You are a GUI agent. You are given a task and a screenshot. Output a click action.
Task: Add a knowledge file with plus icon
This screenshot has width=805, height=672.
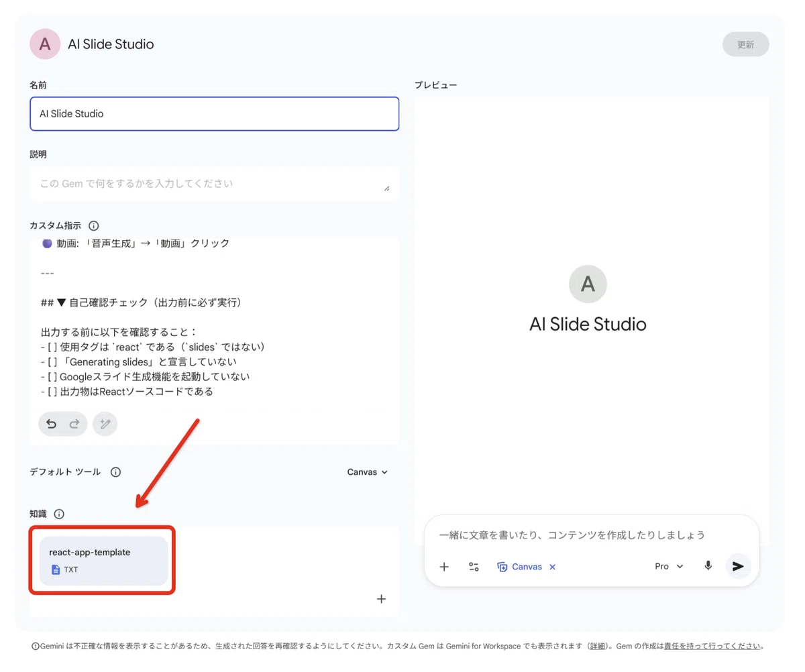tap(382, 599)
